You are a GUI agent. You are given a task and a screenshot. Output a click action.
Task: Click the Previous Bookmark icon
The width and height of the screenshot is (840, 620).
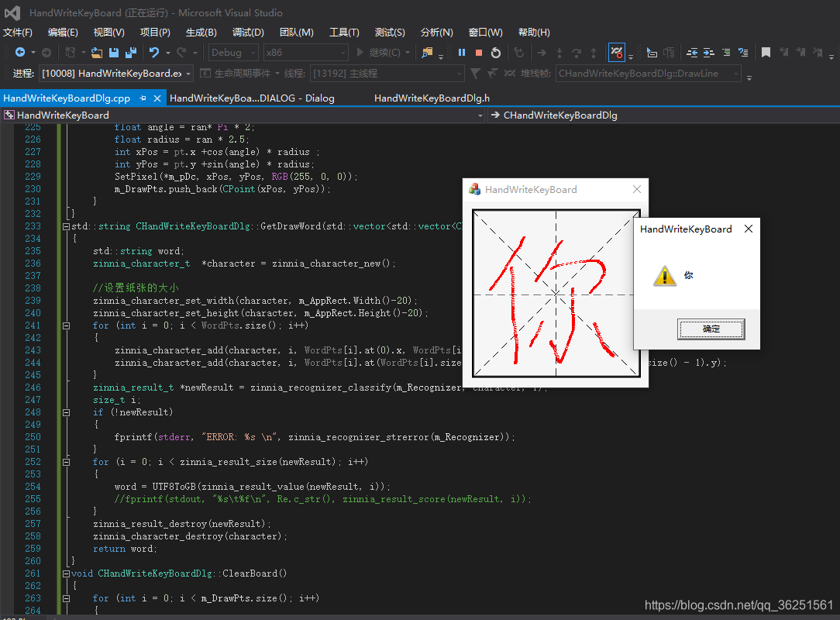point(783,53)
